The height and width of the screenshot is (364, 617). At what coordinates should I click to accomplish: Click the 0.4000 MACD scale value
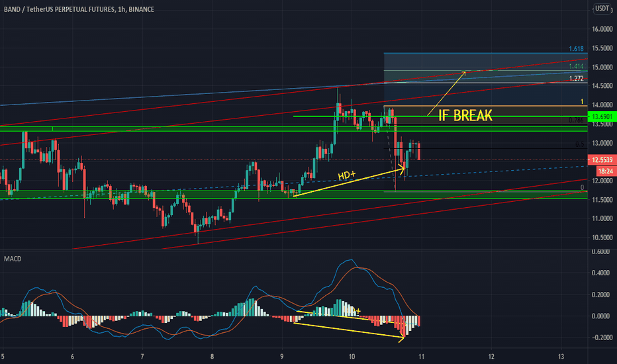[602, 273]
